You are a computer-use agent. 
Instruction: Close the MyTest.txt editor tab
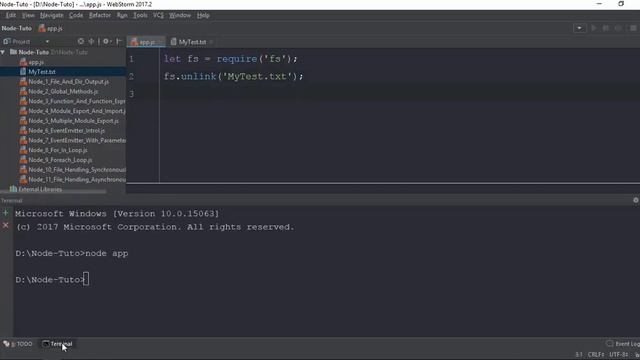pyautogui.click(x=211, y=42)
